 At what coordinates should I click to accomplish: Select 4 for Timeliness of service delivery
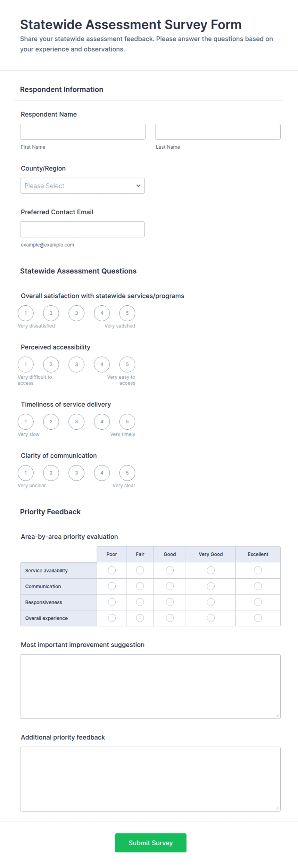pyautogui.click(x=102, y=422)
